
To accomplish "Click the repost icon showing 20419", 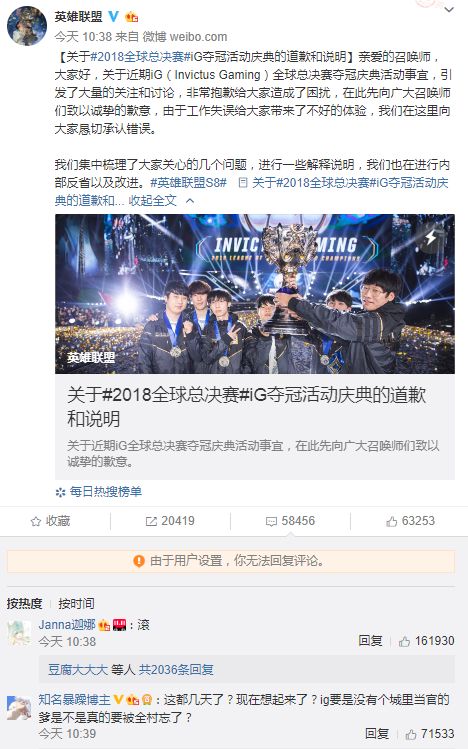I will (170, 521).
